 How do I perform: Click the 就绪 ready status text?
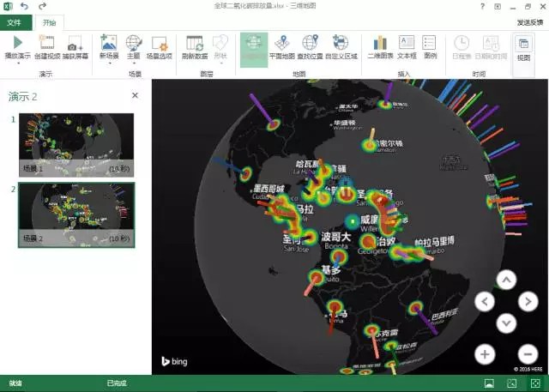pyautogui.click(x=15, y=383)
